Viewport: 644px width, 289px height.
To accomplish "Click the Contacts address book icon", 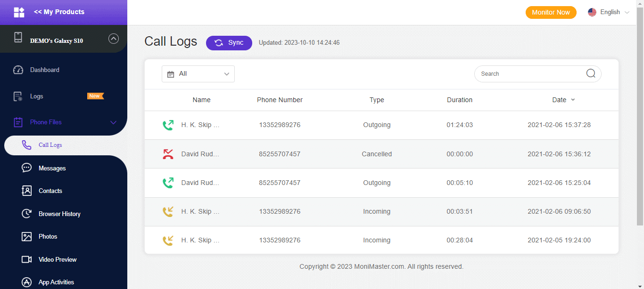I will (27, 191).
